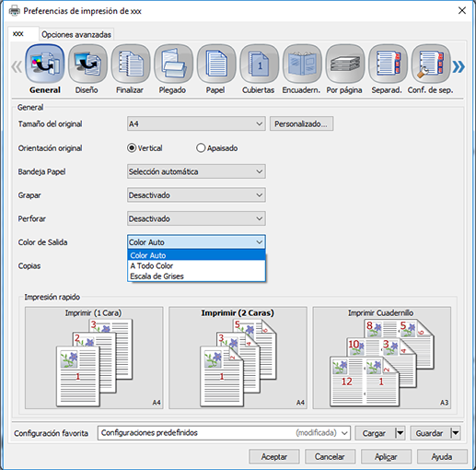Click the Aplicar button
This screenshot has height=470, width=476.
coord(386,457)
